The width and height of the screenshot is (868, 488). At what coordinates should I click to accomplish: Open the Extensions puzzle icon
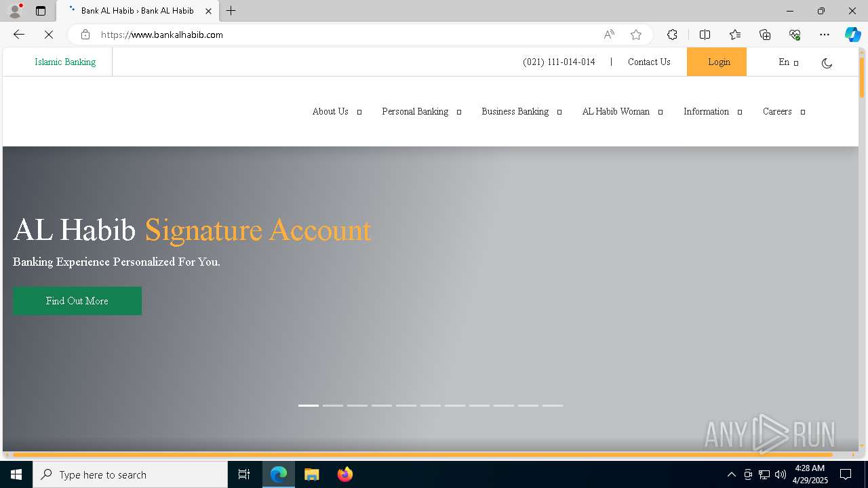(672, 35)
